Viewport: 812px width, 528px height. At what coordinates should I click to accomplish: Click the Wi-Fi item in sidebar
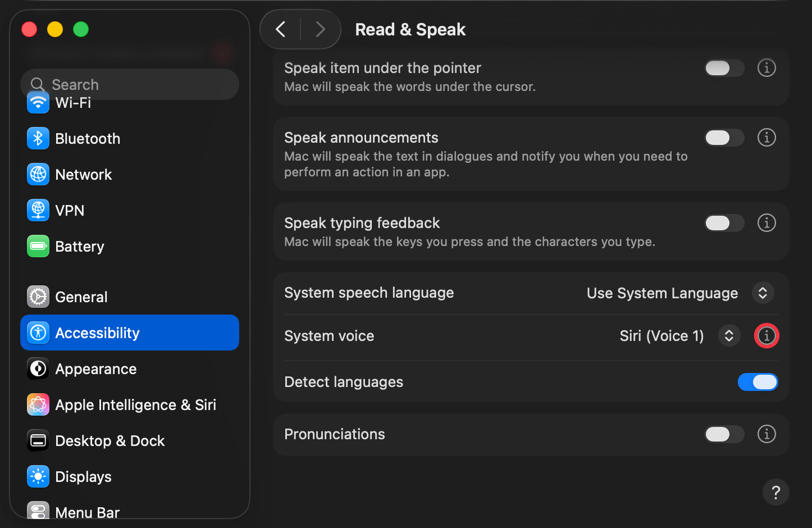pos(130,103)
